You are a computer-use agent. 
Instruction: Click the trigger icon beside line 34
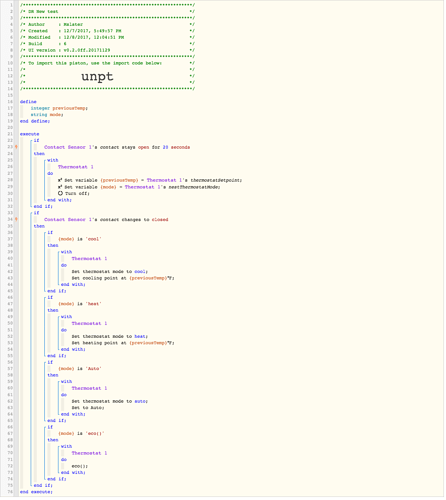[x=16, y=220]
